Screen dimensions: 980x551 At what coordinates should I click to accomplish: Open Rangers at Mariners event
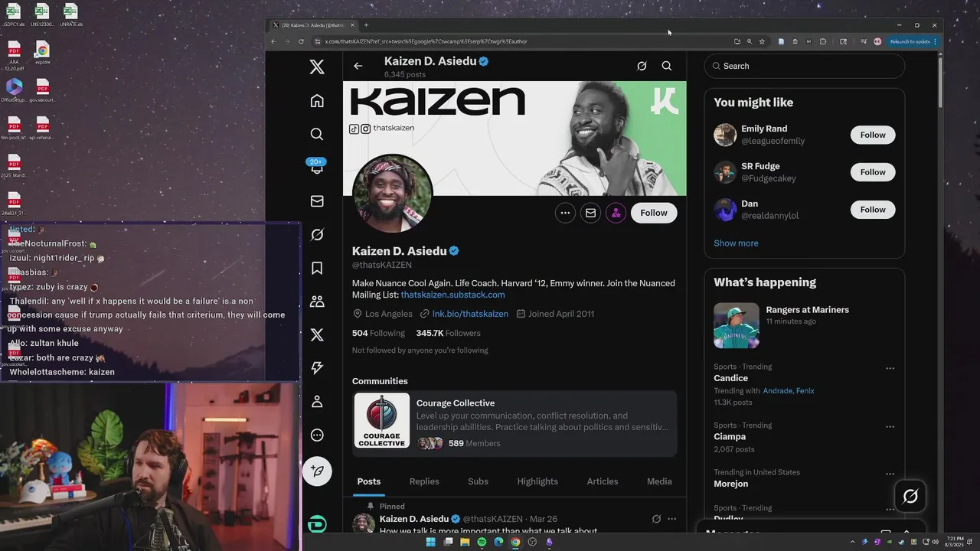(x=805, y=325)
